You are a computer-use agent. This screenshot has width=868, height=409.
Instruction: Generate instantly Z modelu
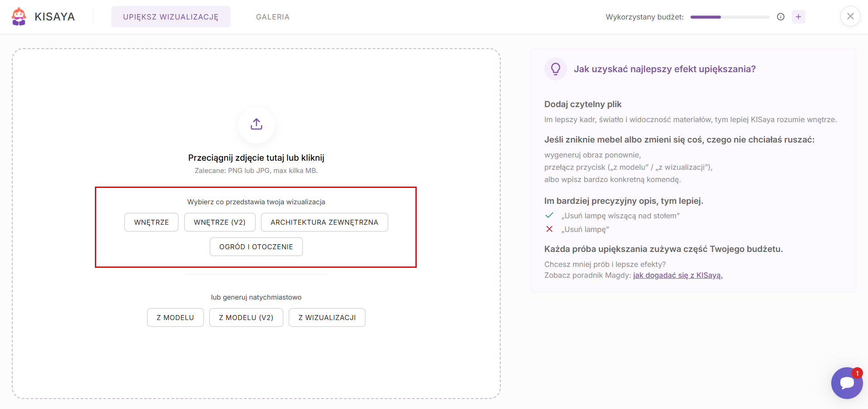(x=175, y=317)
